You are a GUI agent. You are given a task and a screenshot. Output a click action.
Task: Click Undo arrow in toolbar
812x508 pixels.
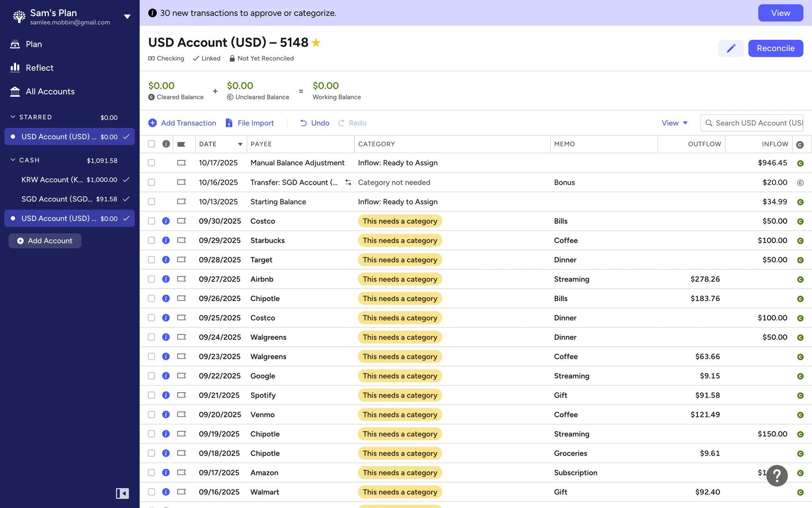coord(303,123)
